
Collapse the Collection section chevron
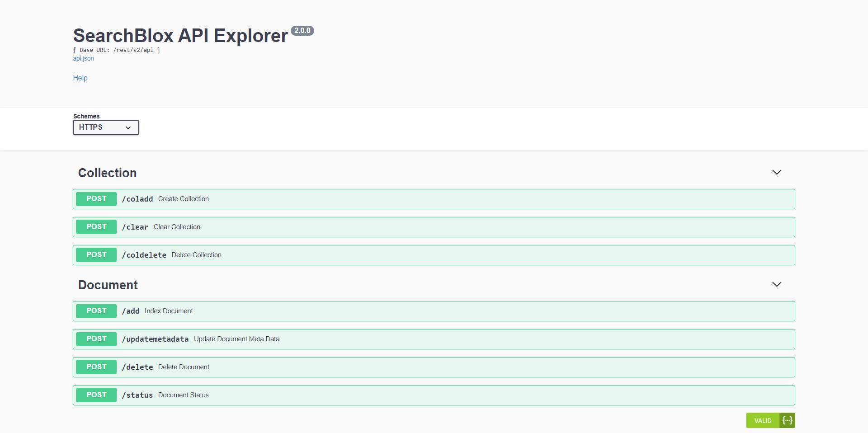777,172
